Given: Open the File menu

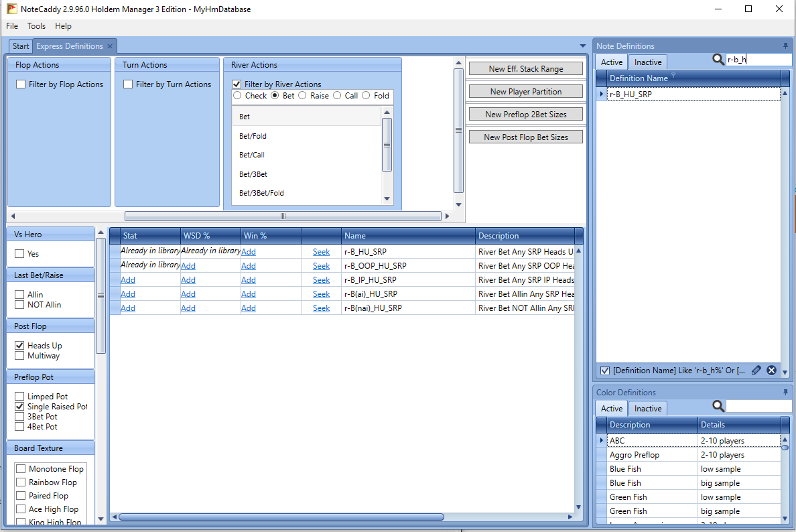Looking at the screenshot, I should pos(12,26).
